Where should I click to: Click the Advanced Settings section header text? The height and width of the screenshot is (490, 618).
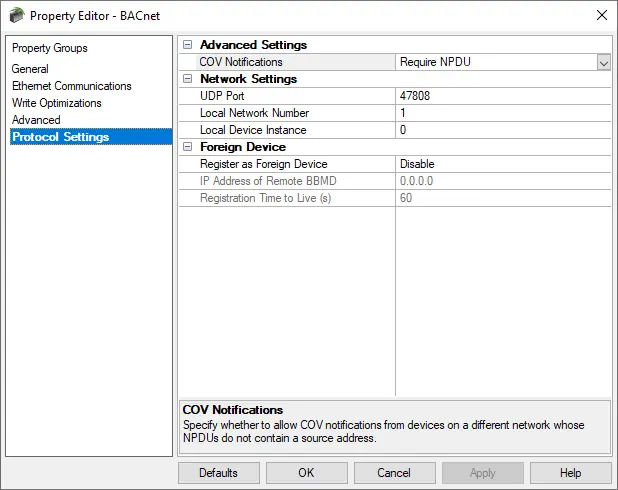[253, 45]
